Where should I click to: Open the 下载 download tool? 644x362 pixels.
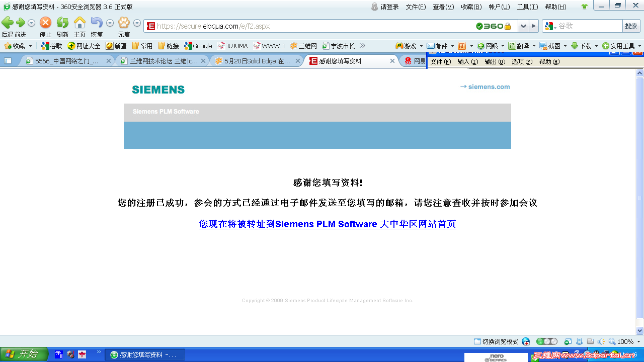pyautogui.click(x=581, y=46)
